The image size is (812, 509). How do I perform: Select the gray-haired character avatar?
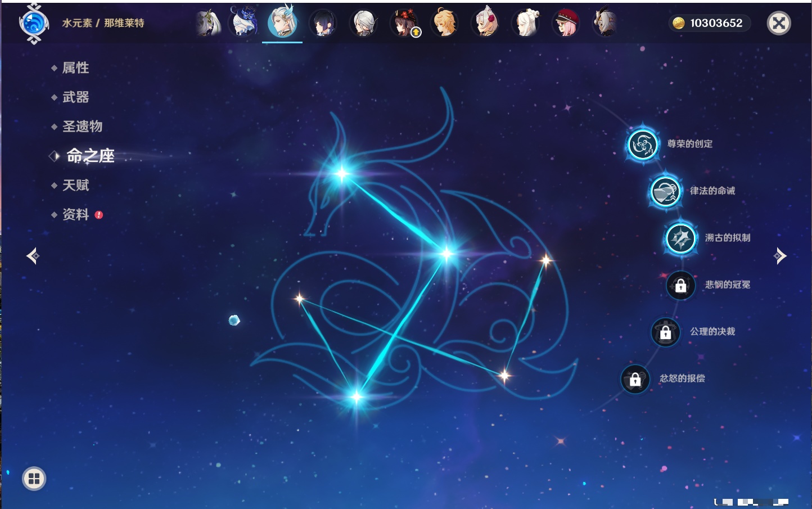click(363, 23)
